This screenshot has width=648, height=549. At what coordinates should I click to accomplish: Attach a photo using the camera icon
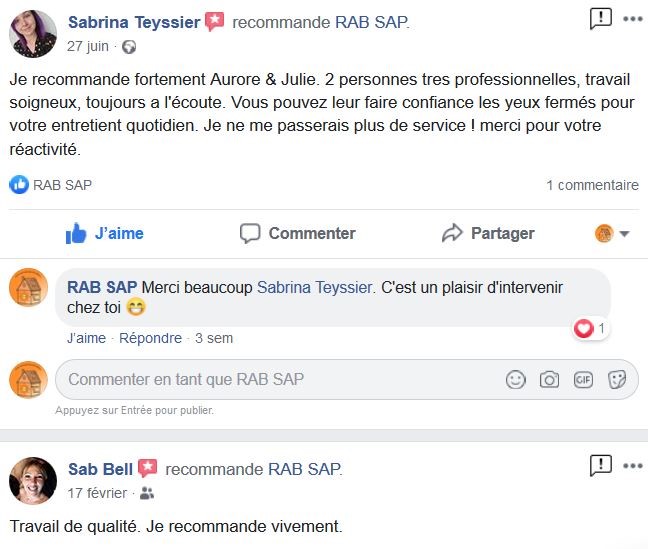coord(549,380)
